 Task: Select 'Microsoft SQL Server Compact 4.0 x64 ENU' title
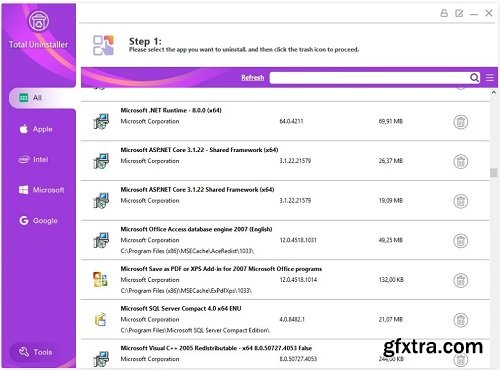point(181,309)
